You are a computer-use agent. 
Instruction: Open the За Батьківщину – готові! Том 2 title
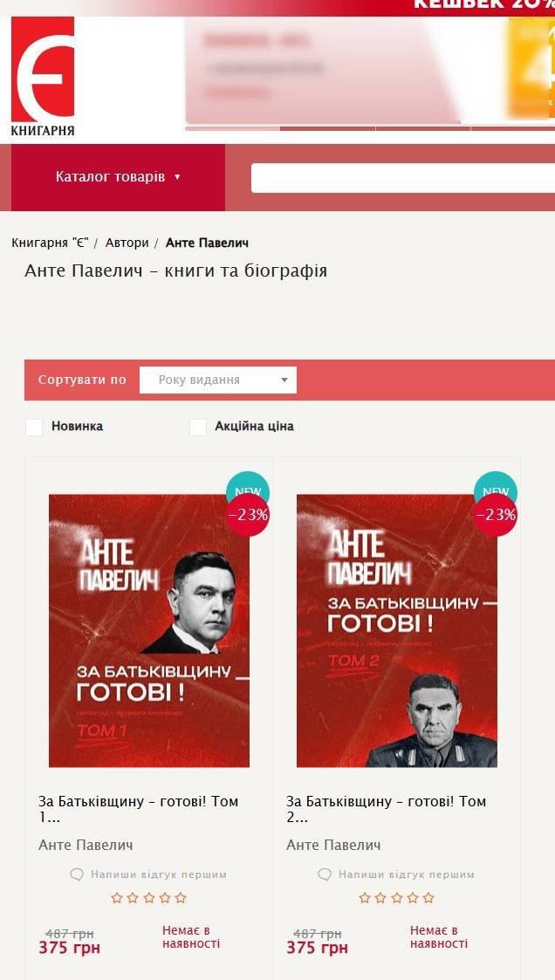pos(387,809)
